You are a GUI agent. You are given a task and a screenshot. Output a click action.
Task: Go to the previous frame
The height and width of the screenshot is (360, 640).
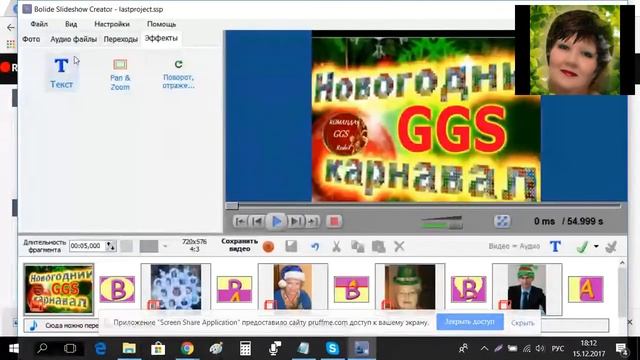point(257,222)
